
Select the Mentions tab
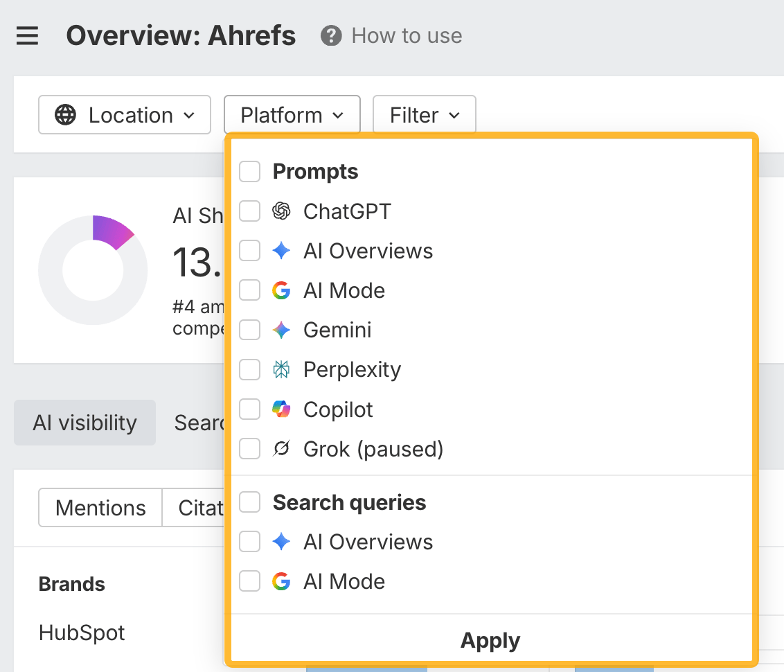pos(100,508)
